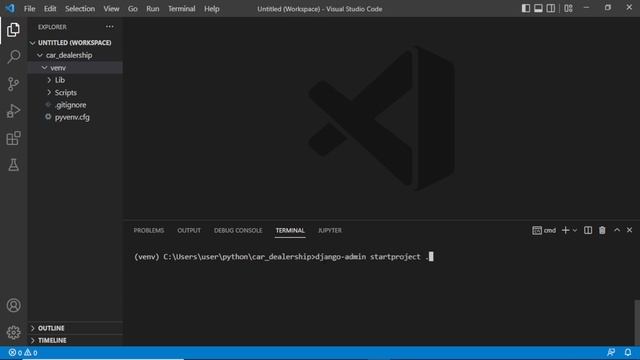Toggle secondary side bar layout icon
The image size is (640, 360).
pos(551,8)
